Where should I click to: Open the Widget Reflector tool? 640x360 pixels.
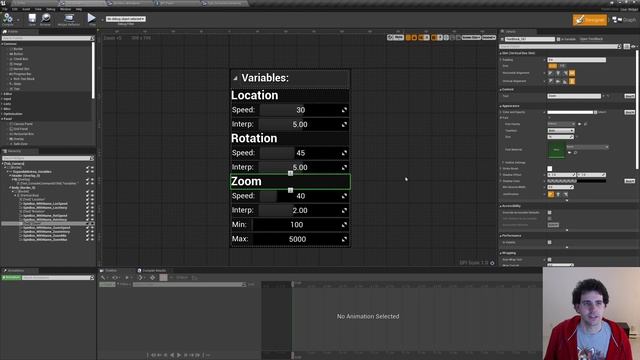point(69,18)
